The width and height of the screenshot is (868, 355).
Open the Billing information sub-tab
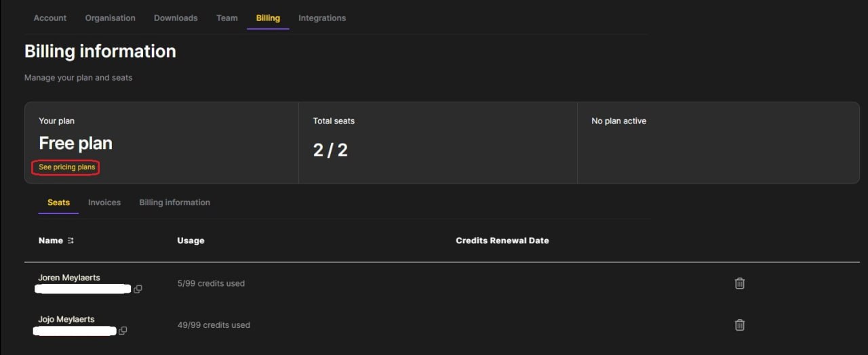(x=174, y=203)
